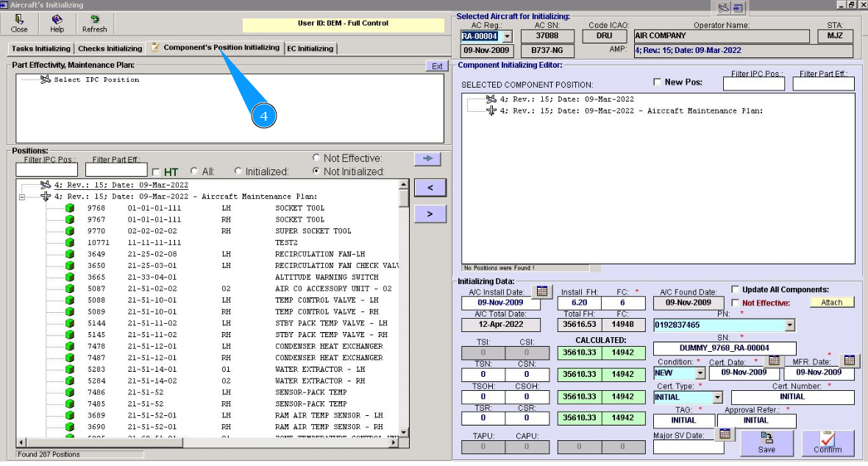Open Help from the toolbar
Screen dimensions: 868x466
[x=57, y=23]
